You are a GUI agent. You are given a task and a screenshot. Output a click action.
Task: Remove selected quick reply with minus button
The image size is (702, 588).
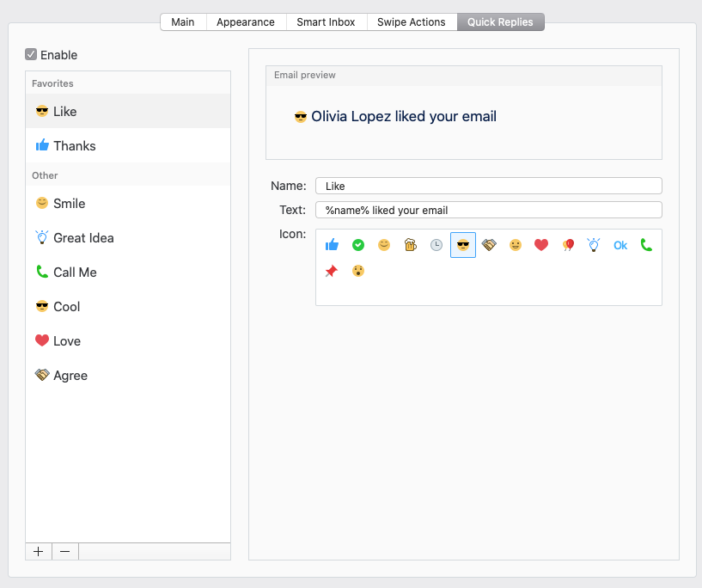tap(65, 552)
